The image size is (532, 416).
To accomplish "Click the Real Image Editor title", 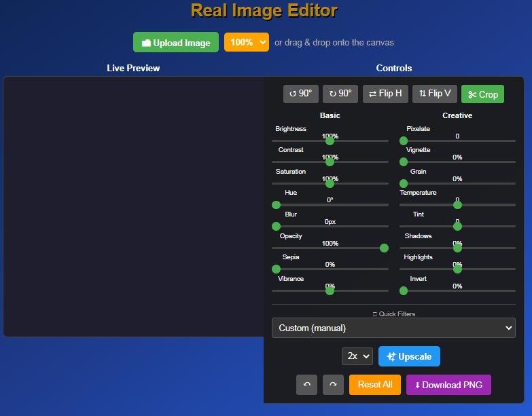I will coord(264,10).
